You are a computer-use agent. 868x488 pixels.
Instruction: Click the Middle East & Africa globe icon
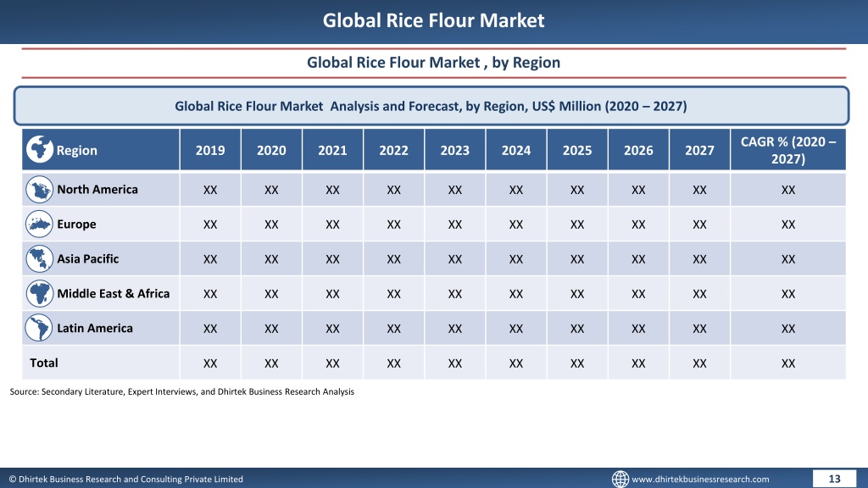[39, 293]
